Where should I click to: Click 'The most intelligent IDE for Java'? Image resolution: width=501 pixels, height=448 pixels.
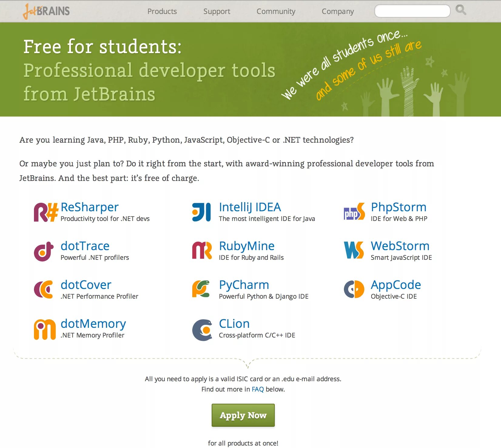(267, 219)
